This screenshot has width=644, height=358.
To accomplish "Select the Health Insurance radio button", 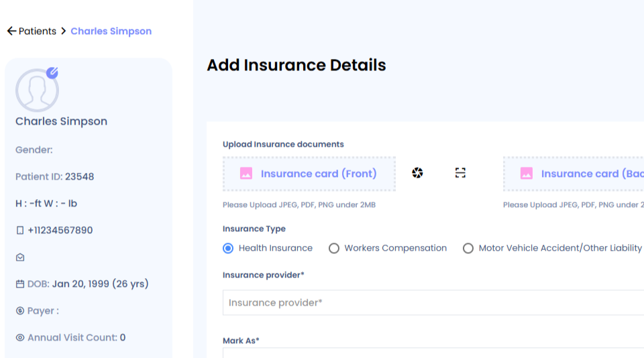I will [228, 248].
